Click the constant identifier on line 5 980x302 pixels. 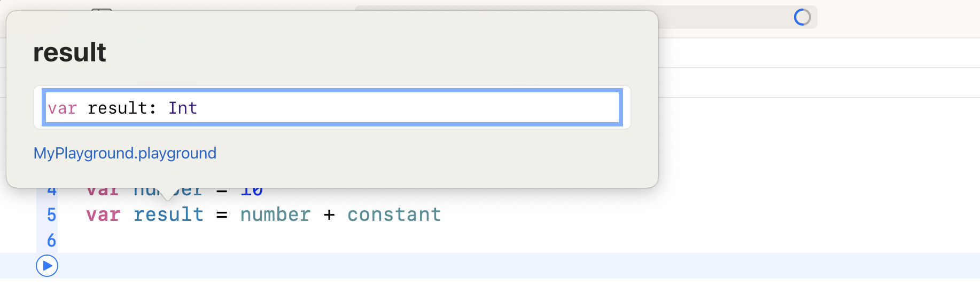[394, 214]
